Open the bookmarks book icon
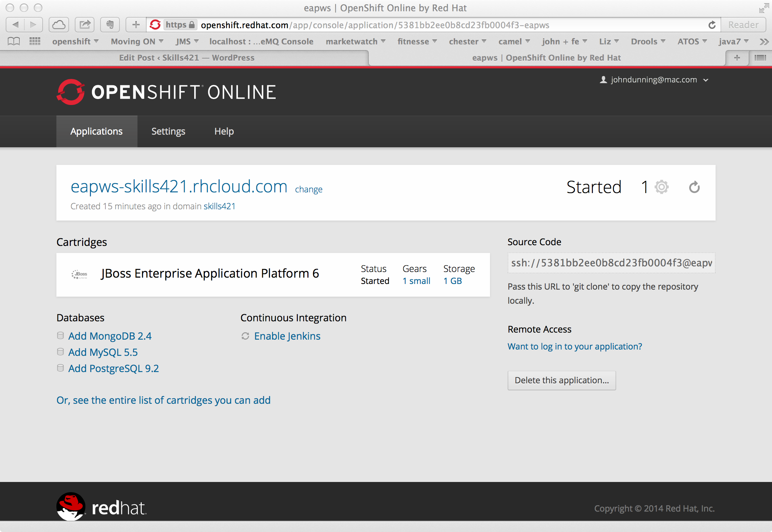This screenshot has width=772, height=532. [14, 41]
